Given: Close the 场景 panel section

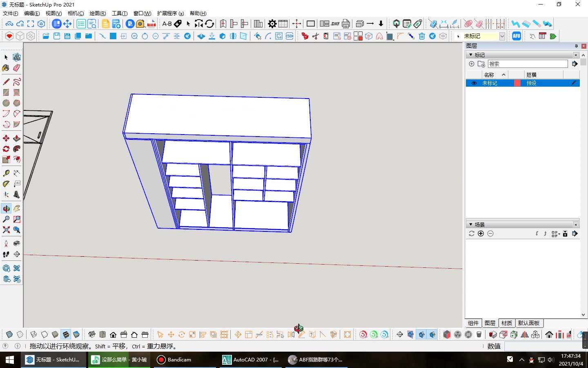Looking at the screenshot, I should (576, 224).
